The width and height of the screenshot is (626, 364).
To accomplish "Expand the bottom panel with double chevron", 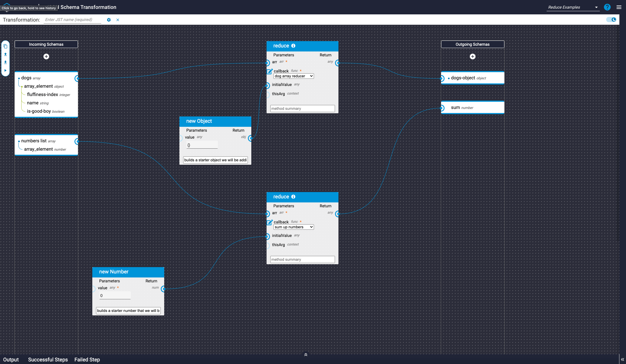I will click(306, 355).
